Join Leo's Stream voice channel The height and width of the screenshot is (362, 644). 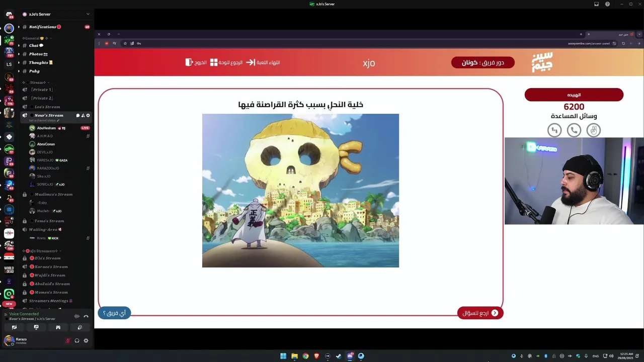tap(55, 107)
